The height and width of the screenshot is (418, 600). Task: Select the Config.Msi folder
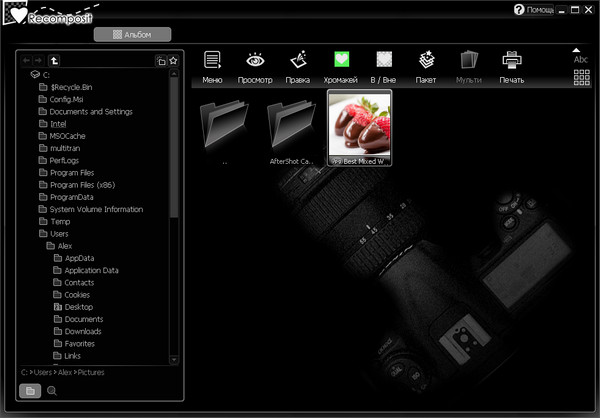click(61, 100)
